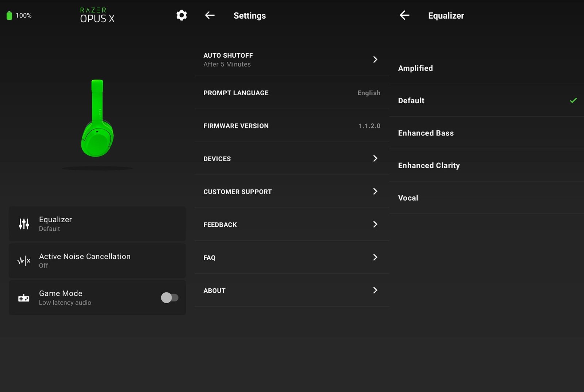Open the ABOUT row
This screenshot has height=392, width=584.
pyautogui.click(x=292, y=291)
